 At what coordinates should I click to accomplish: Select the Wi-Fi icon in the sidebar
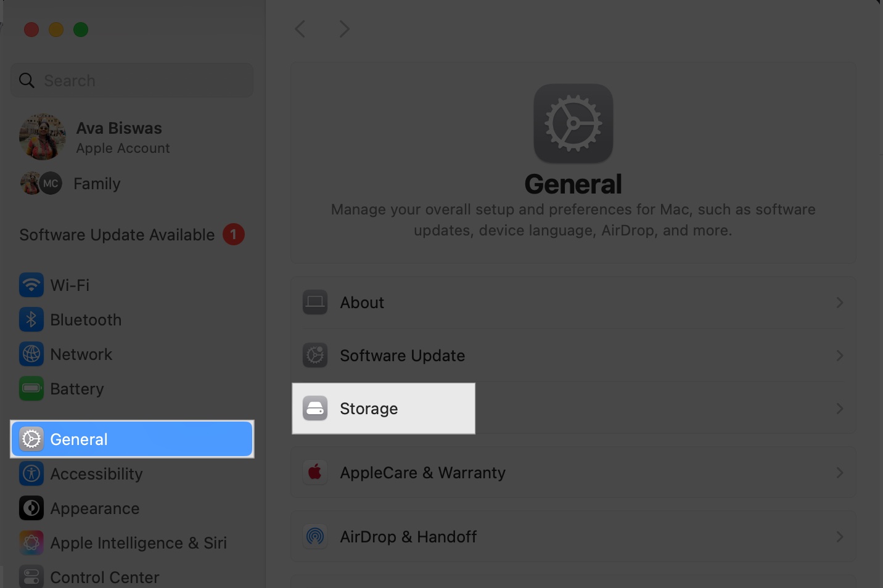[x=31, y=285]
